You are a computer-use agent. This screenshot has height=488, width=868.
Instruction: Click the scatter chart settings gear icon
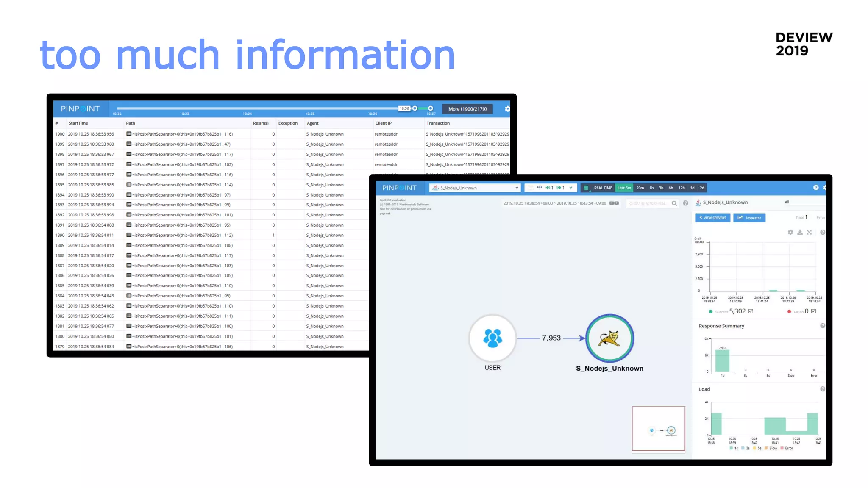(x=790, y=232)
